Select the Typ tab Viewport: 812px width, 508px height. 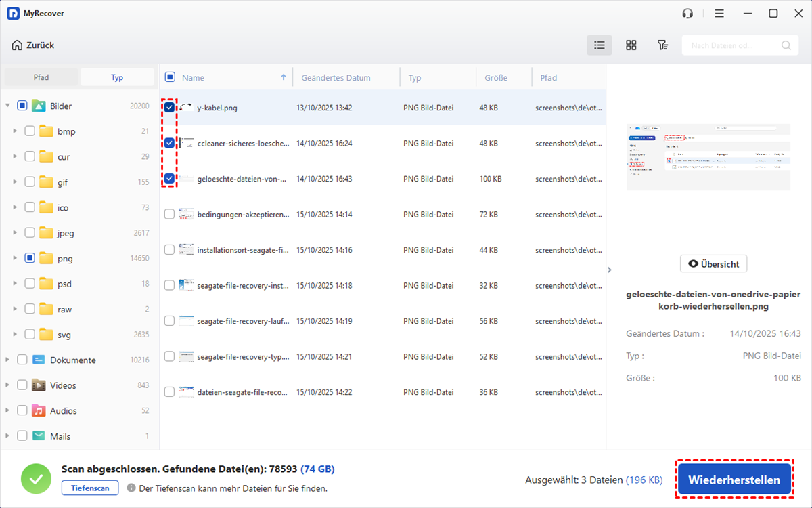pyautogui.click(x=117, y=77)
